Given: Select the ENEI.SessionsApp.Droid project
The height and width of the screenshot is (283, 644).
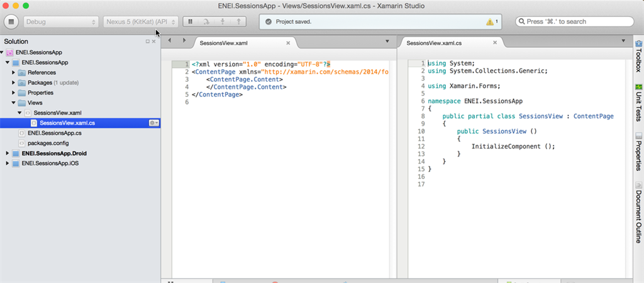Looking at the screenshot, I should tap(54, 153).
